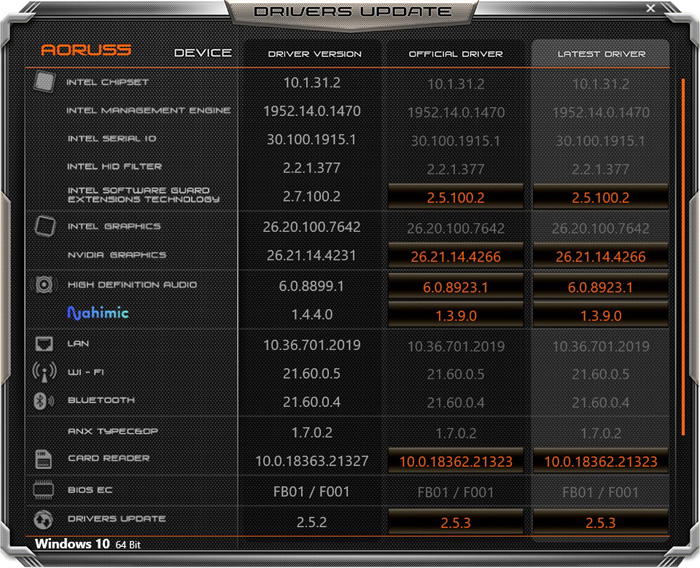Click the Card Reader SD icon
The width and height of the screenshot is (700, 568).
43,459
